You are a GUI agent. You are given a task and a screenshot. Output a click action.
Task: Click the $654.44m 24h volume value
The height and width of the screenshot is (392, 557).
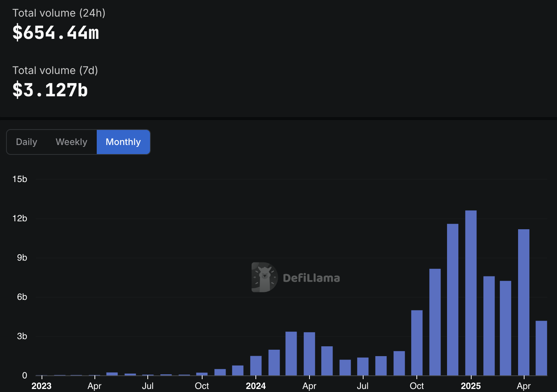pyautogui.click(x=56, y=32)
